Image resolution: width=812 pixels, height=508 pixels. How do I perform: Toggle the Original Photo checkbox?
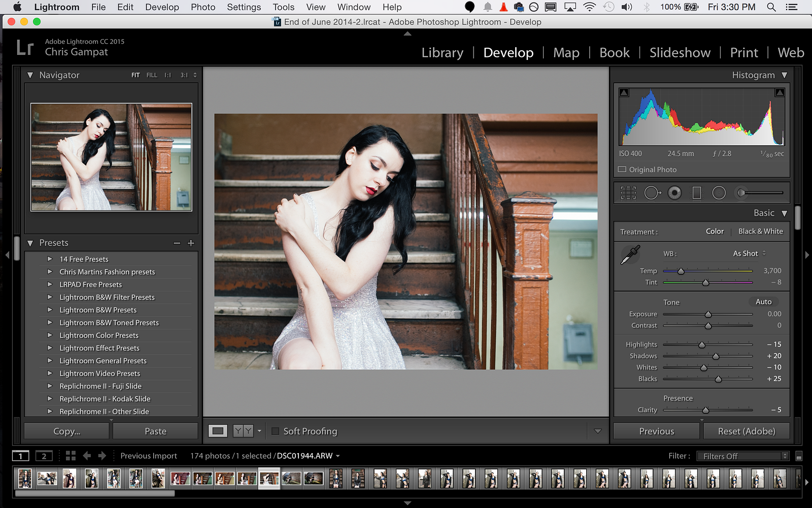[622, 170]
